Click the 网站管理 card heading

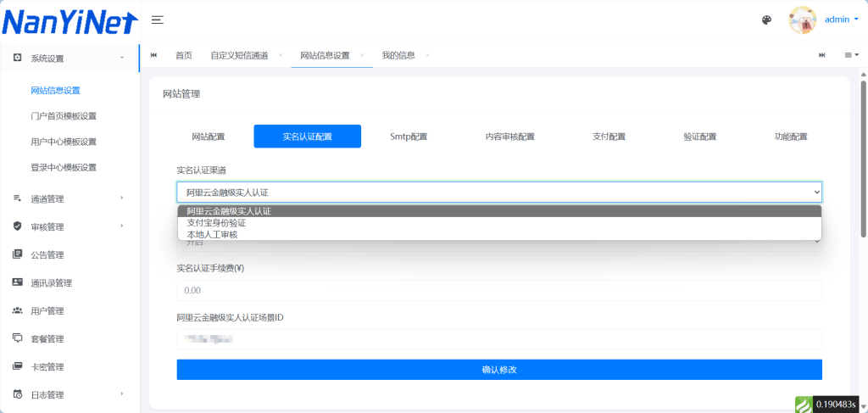tap(181, 94)
